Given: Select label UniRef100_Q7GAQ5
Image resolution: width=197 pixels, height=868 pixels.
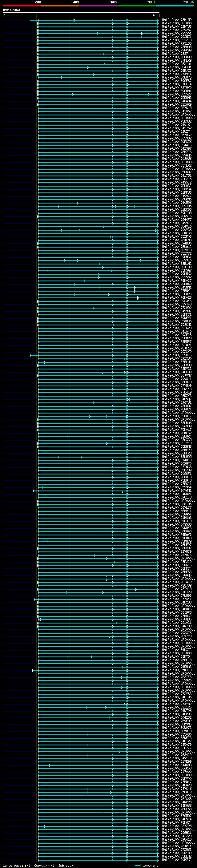Looking at the screenshot, I should [177, 575].
